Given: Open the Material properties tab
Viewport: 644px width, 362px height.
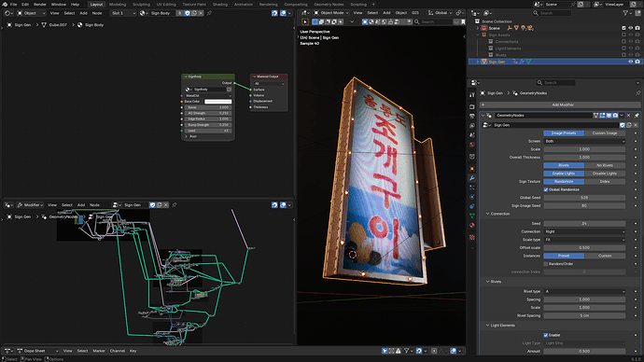Looking at the screenshot, I should (472, 226).
